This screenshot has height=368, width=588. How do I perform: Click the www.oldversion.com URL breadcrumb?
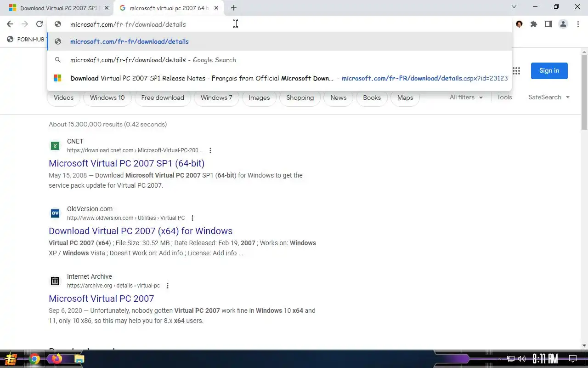[126, 218]
